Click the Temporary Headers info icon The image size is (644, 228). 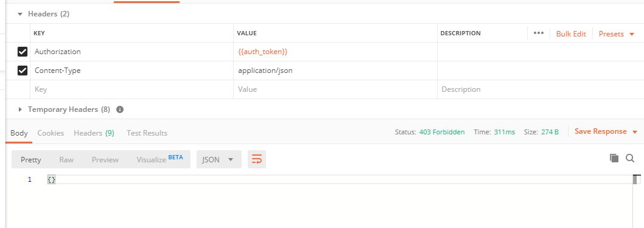point(120,109)
